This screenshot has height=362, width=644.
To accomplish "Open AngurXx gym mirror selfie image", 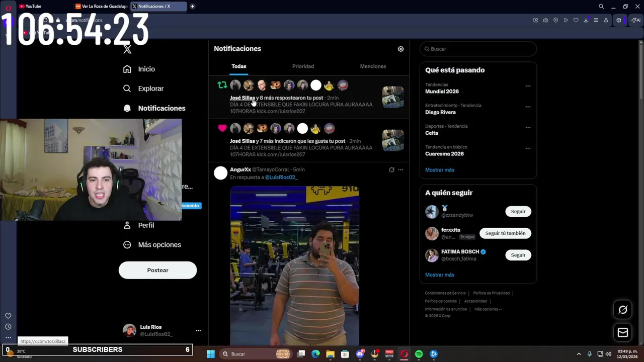I will pyautogui.click(x=294, y=265).
